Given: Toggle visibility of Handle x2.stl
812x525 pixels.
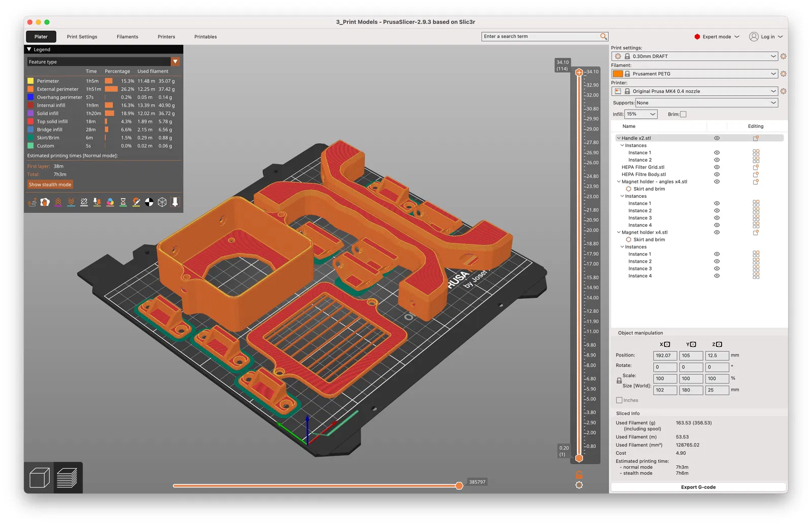Looking at the screenshot, I should [x=717, y=138].
